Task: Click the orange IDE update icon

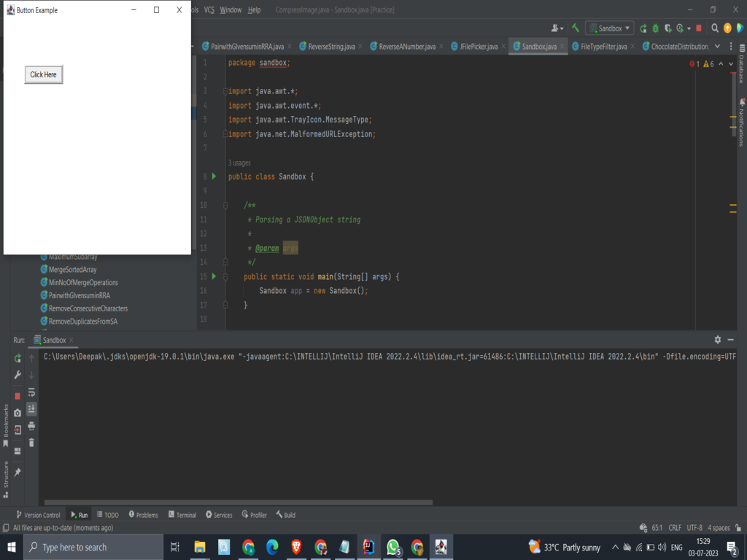Action: [727, 28]
